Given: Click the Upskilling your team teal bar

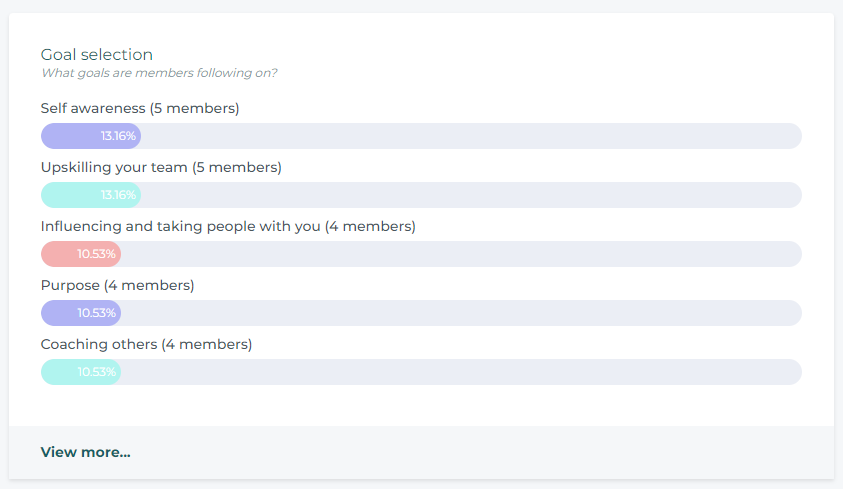Looking at the screenshot, I should [91, 195].
